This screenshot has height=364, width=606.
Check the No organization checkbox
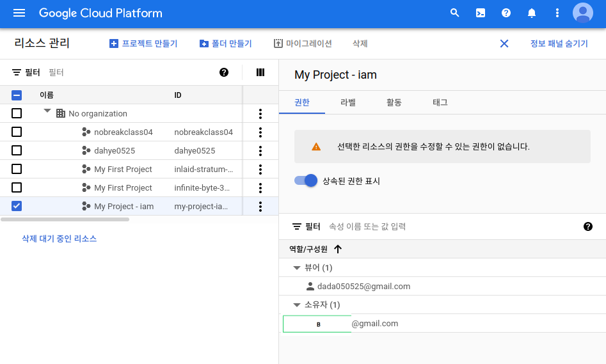click(17, 113)
